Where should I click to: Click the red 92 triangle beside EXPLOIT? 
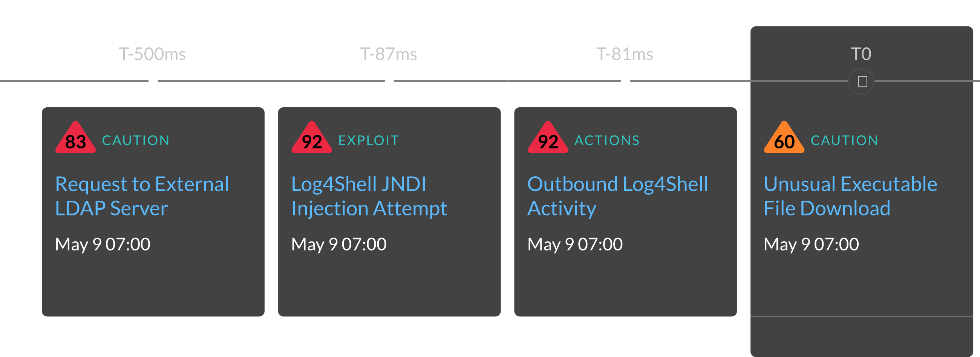click(x=312, y=137)
